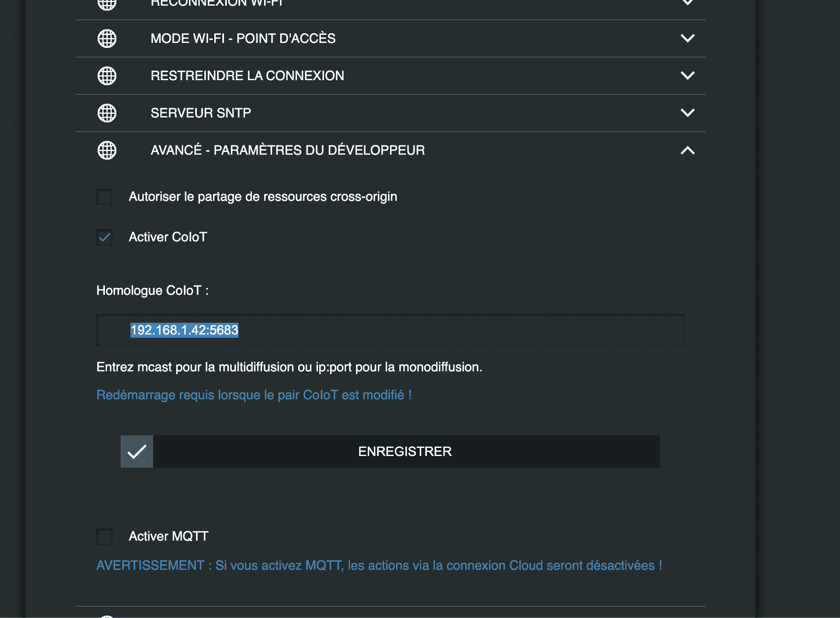Tick the Activer MQTT checkbox
The image size is (840, 618).
(104, 537)
